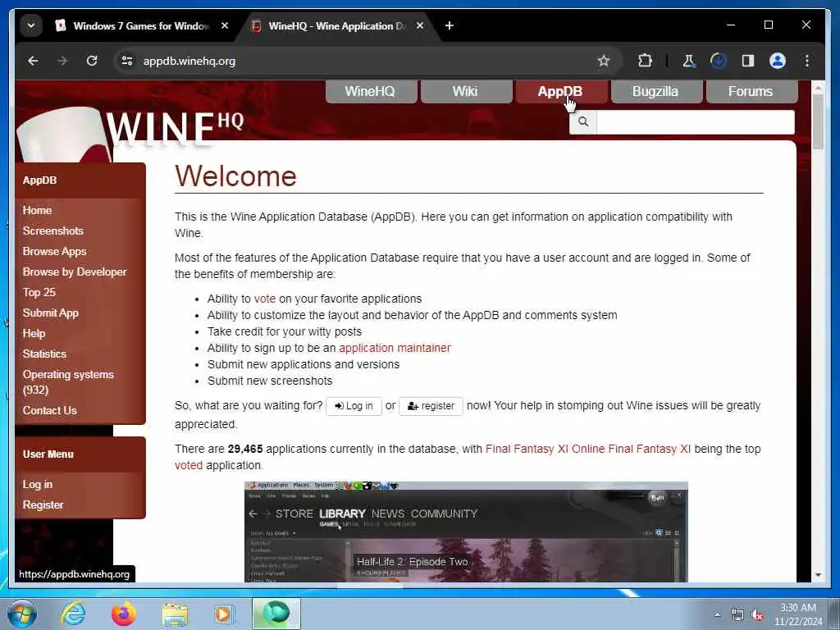Open Windows Media Player from taskbar
The width and height of the screenshot is (840, 630).
pos(224,614)
